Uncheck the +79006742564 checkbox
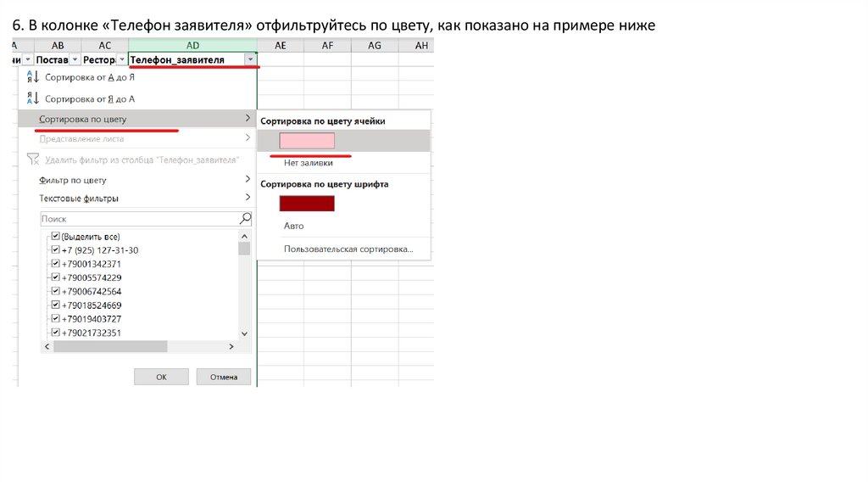Screen dimensions: 868x487 pos(55,291)
